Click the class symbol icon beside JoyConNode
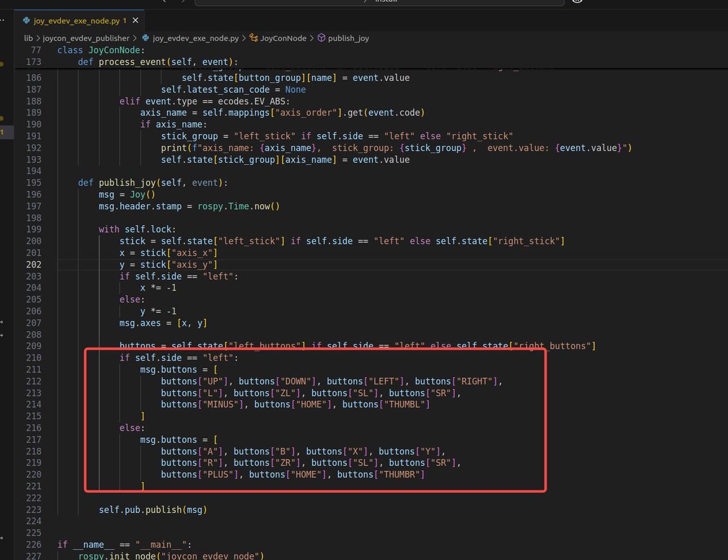Viewport: 728px width, 560px height. click(254, 38)
